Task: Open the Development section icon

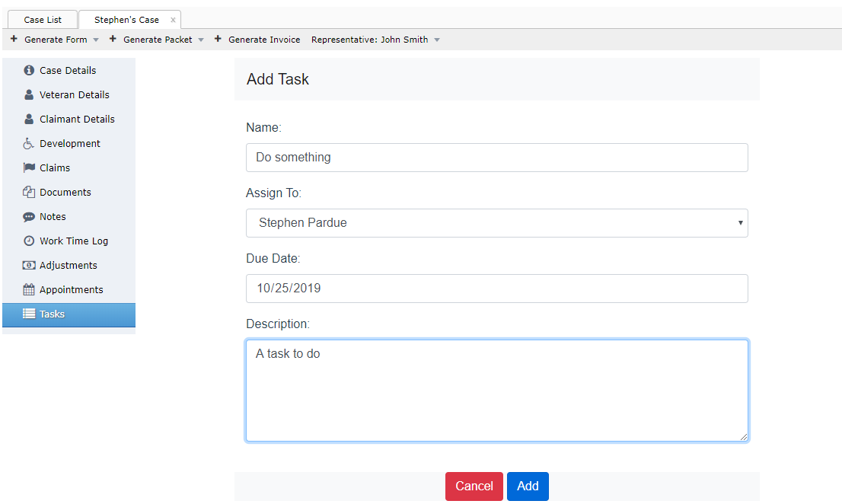Action: [28, 143]
